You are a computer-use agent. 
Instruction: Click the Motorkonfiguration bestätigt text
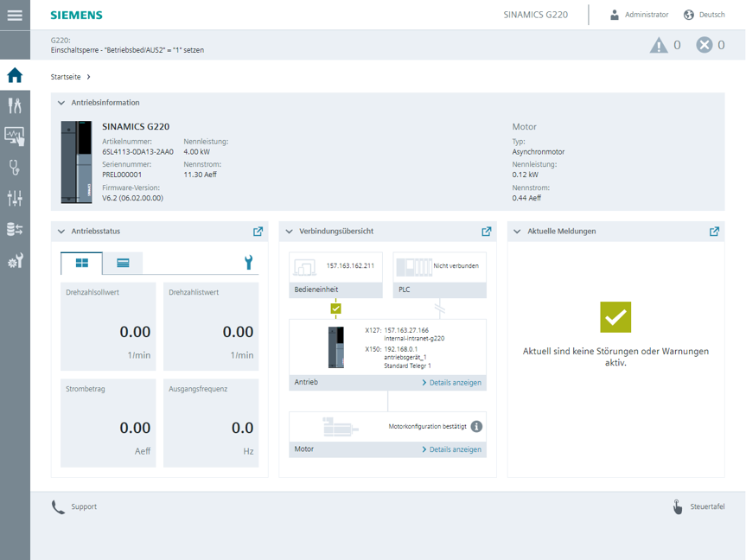(427, 426)
